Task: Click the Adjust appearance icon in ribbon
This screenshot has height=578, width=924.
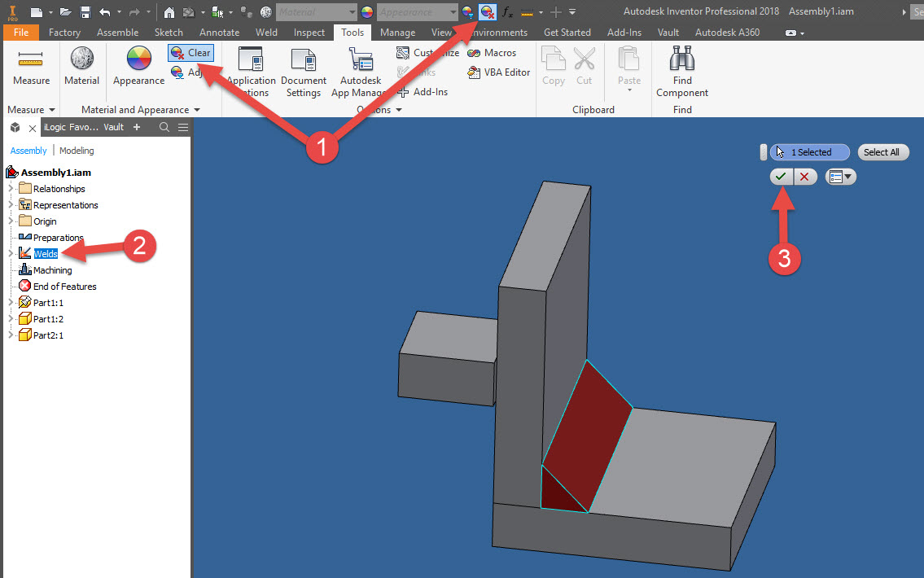Action: [177, 72]
